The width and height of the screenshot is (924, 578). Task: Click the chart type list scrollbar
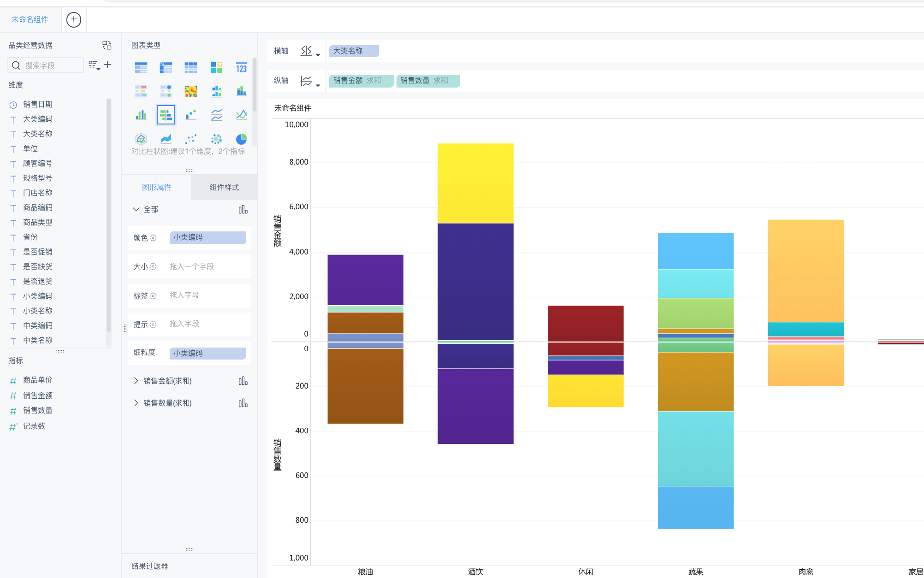pos(255,85)
